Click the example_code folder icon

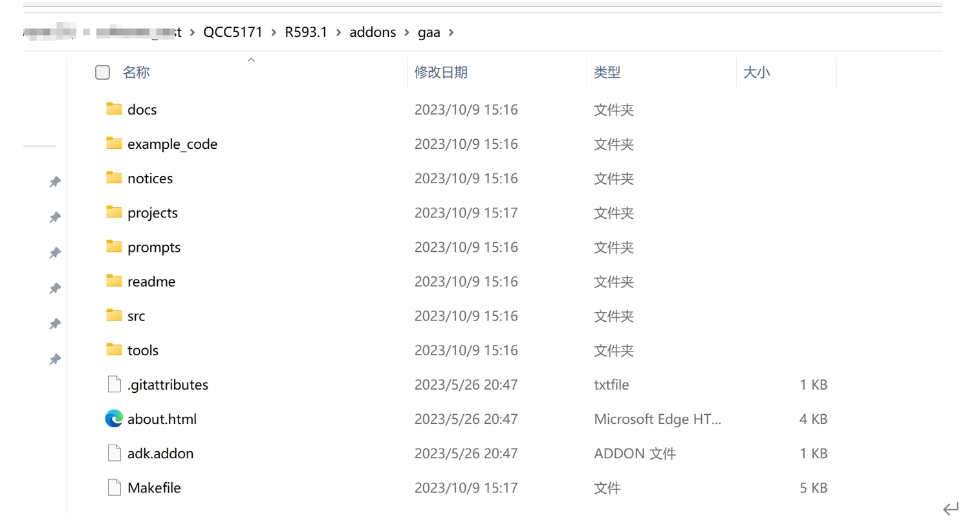(114, 143)
